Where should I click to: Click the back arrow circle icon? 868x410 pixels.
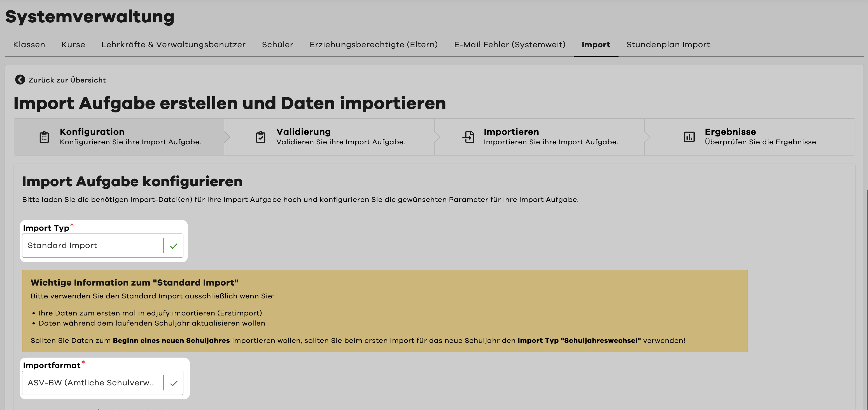click(x=20, y=80)
